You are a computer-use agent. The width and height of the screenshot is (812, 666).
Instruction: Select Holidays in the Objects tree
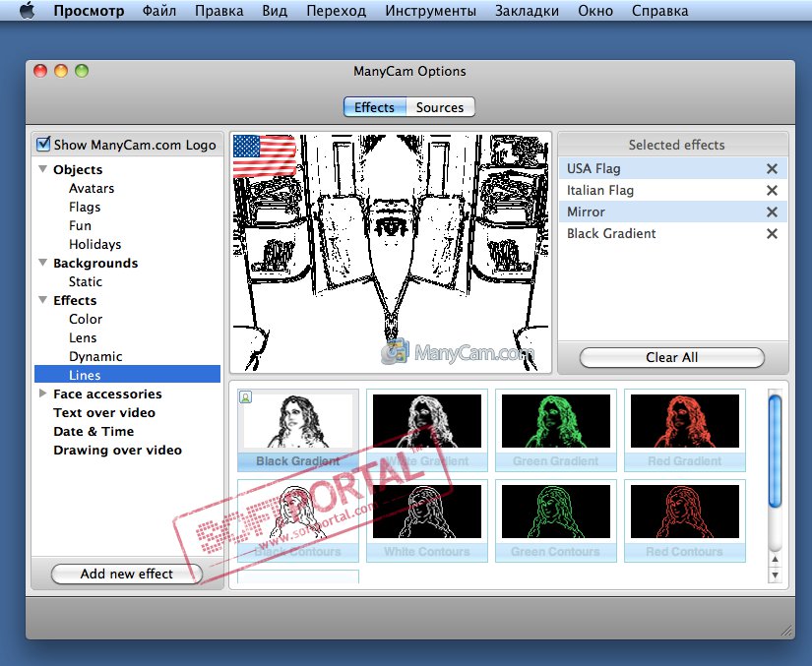point(94,244)
